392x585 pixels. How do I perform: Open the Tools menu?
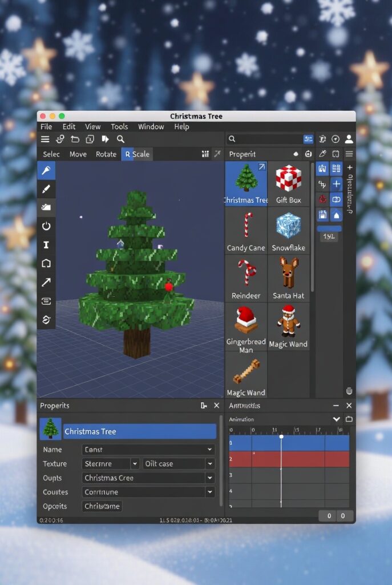point(119,127)
